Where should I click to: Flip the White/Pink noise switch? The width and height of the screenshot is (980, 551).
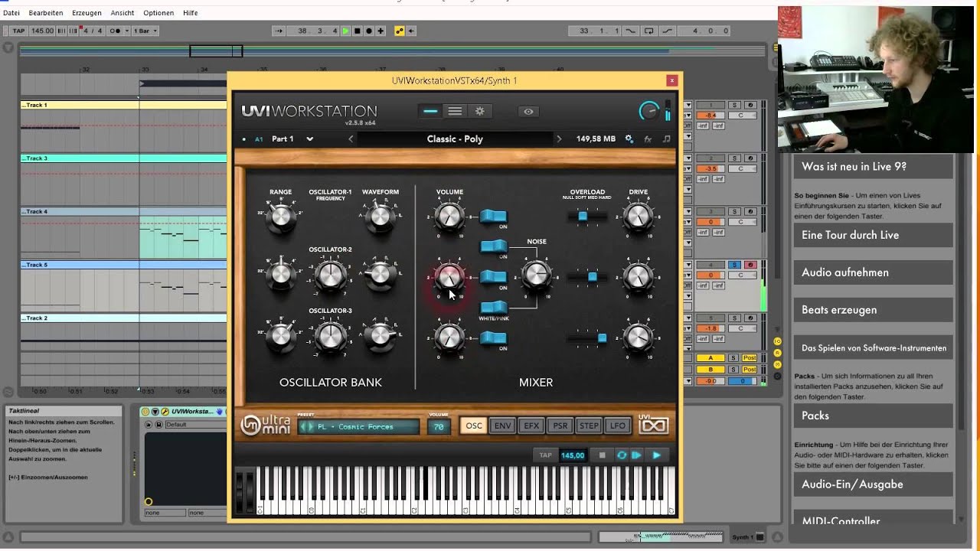coord(494,308)
